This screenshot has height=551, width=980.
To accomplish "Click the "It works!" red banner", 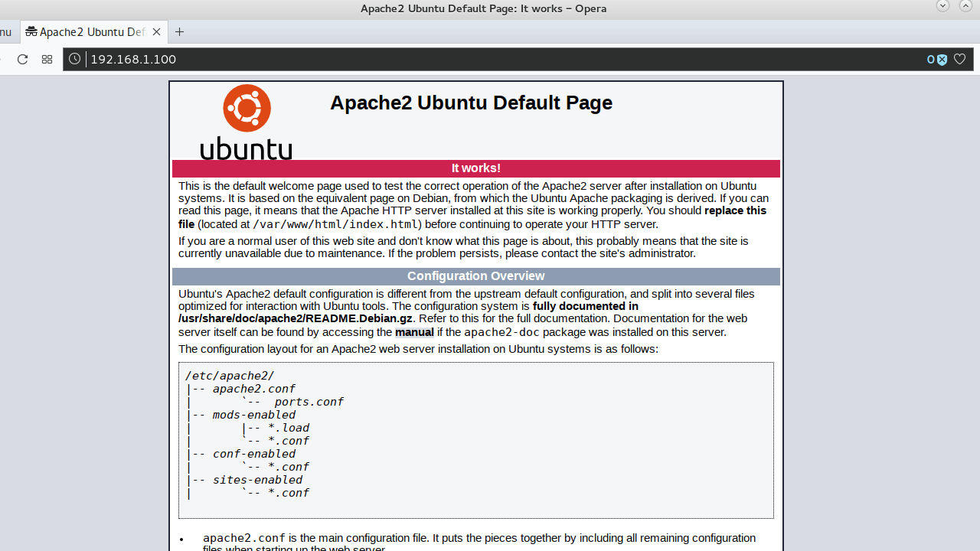I will (476, 168).
